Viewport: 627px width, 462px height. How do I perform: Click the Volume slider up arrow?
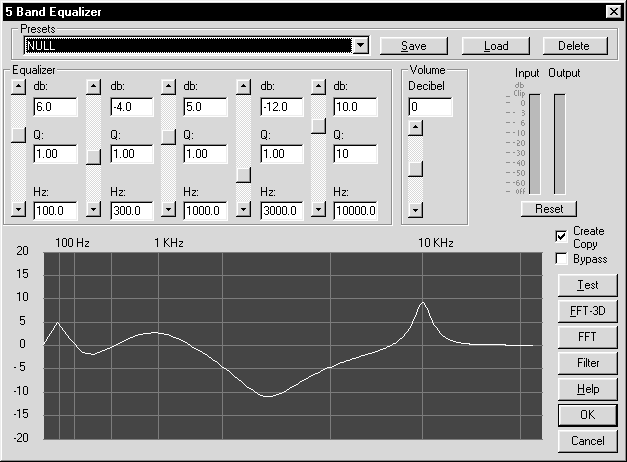(416, 127)
